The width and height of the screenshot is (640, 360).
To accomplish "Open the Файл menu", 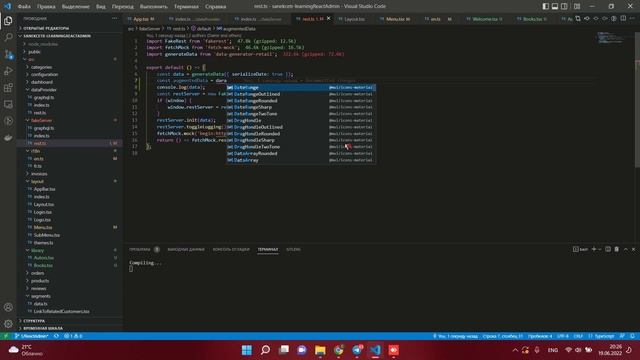I will [24, 7].
